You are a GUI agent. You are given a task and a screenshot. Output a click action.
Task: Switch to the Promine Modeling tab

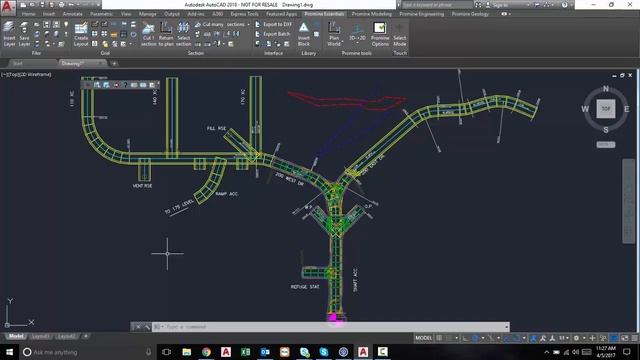pyautogui.click(x=371, y=14)
